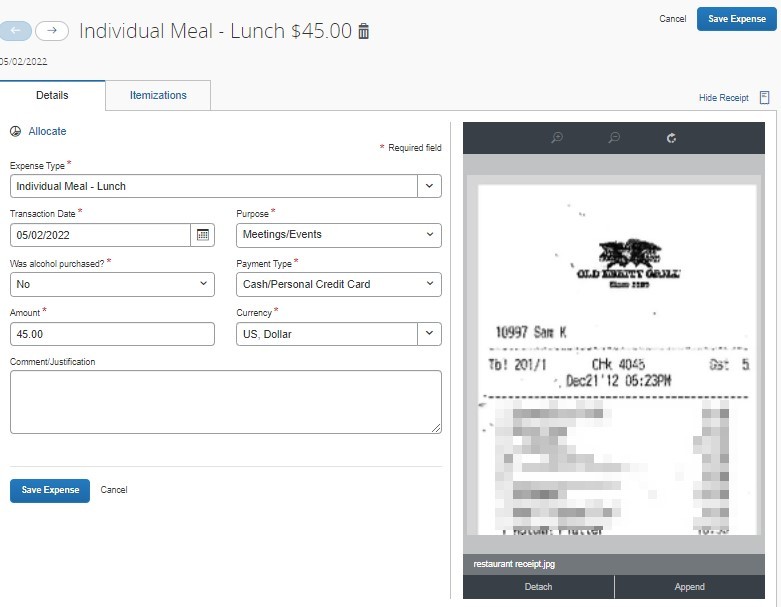This screenshot has height=607, width=781.
Task: Detach the receipt image
Action: 538,587
